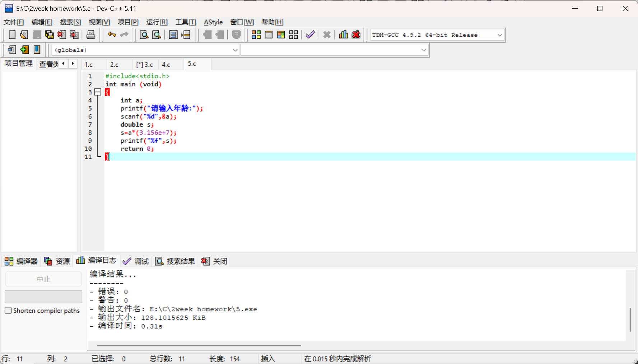Image resolution: width=638 pixels, height=364 pixels.
Task: Open the AStyle menu
Action: pyautogui.click(x=213, y=22)
